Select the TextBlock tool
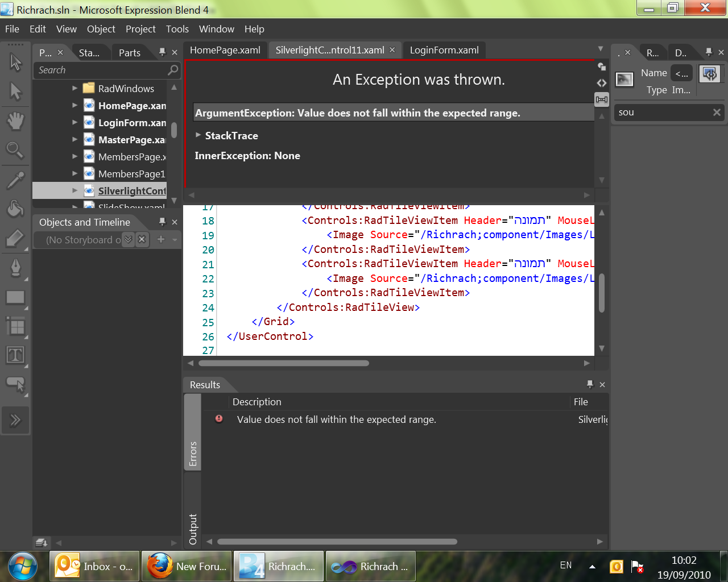 pyautogui.click(x=15, y=355)
